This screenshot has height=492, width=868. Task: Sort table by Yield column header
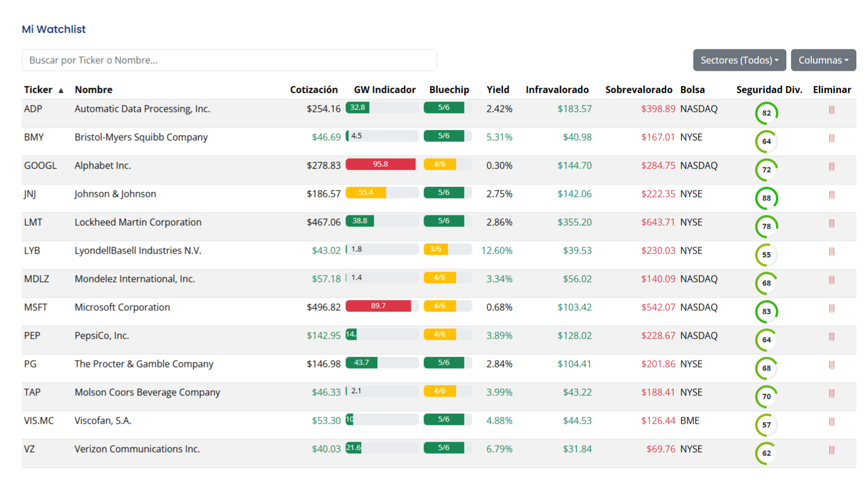coord(498,90)
